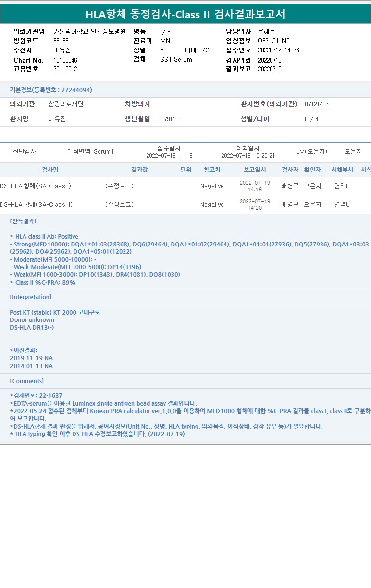Click the '[진단검사]' label
The image size is (371, 588).
pyautogui.click(x=25, y=152)
